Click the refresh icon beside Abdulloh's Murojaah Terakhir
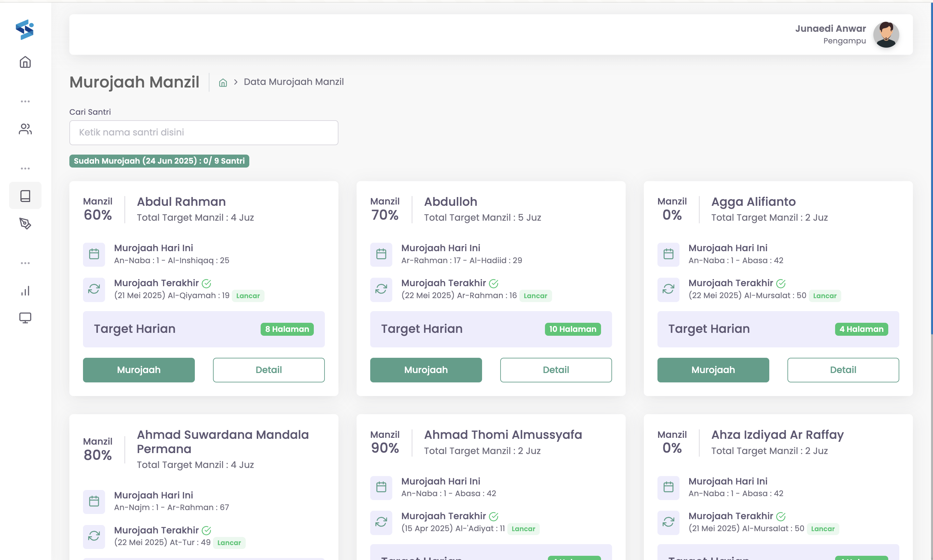 [x=381, y=289]
